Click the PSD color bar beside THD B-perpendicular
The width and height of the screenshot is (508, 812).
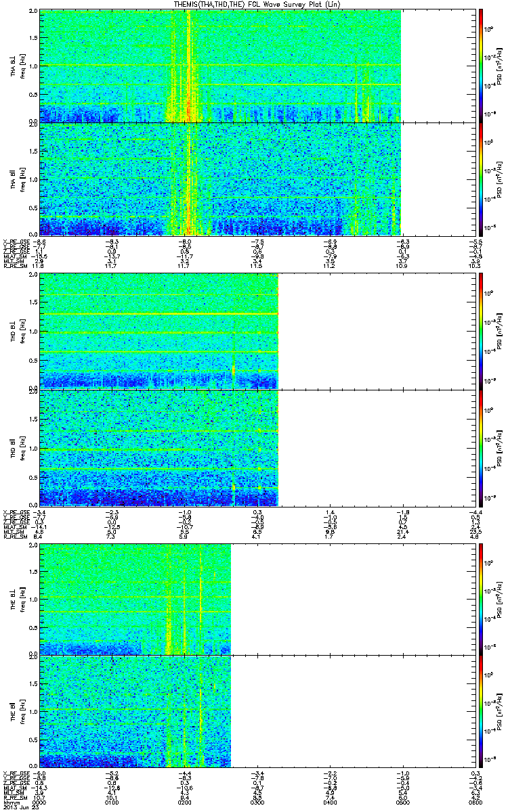[x=482, y=330]
